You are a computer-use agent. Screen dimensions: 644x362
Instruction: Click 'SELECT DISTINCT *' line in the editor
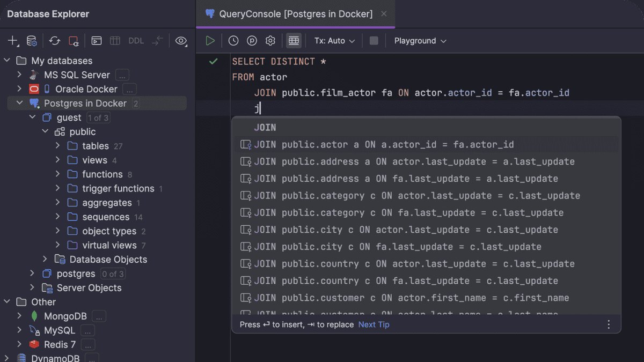point(279,62)
